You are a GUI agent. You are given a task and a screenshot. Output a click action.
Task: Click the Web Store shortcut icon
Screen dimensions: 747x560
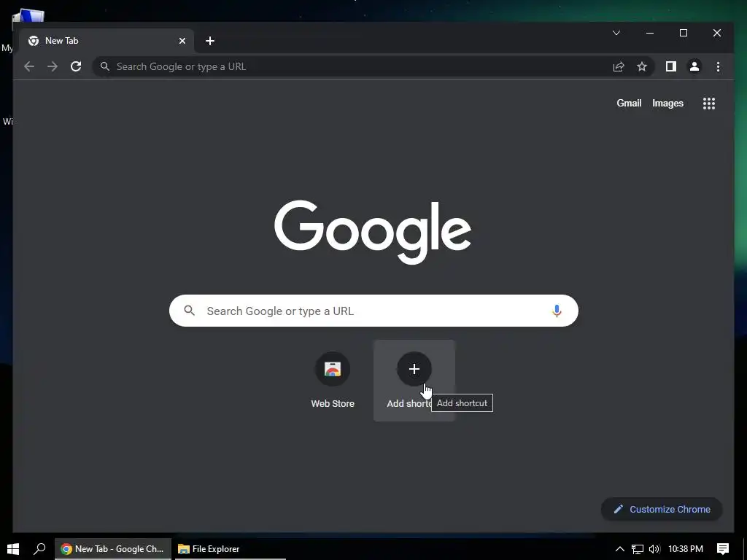pyautogui.click(x=333, y=369)
